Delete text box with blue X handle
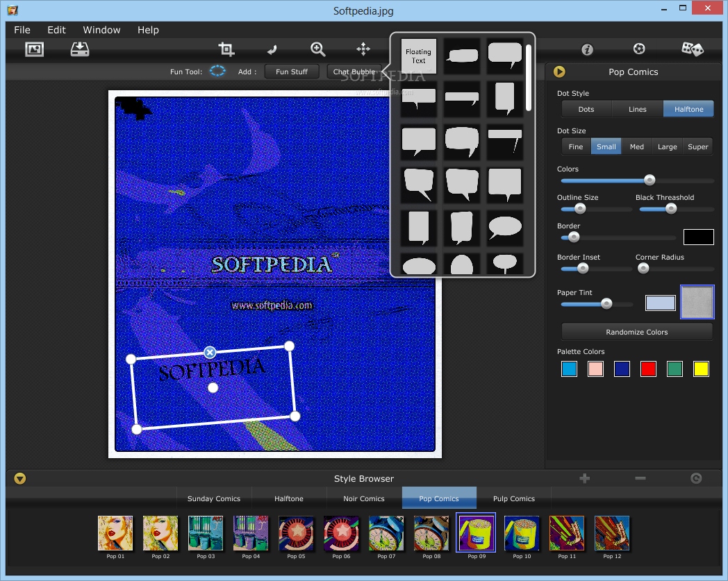Viewport: 728px width, 581px height. coord(210,352)
